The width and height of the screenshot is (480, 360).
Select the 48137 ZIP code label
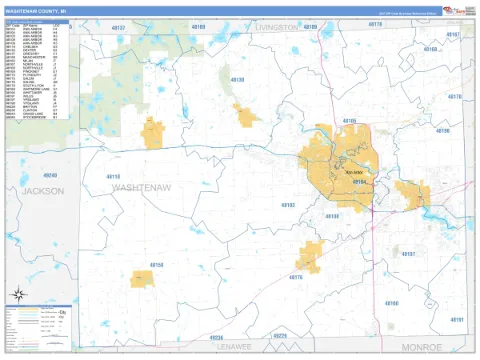[118, 28]
